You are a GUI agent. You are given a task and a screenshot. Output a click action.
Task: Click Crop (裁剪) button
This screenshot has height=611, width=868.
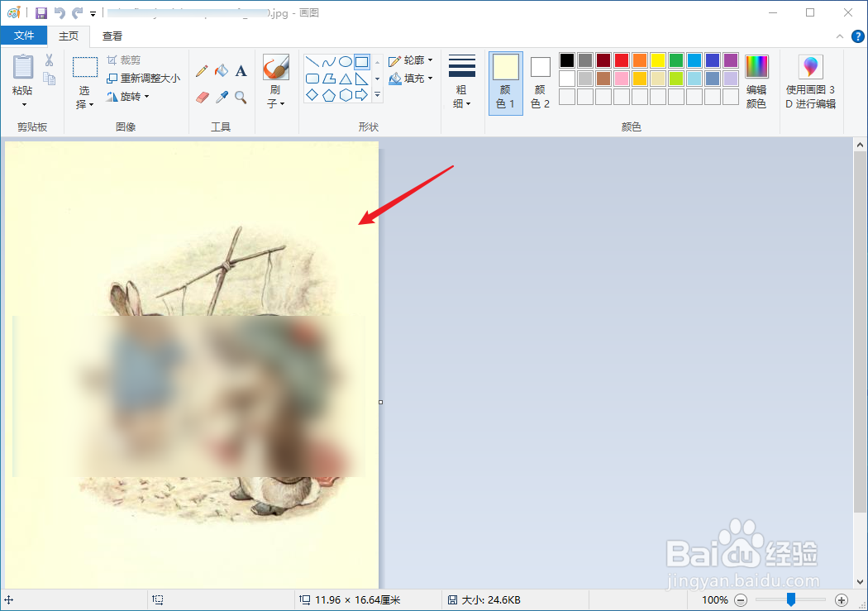click(124, 60)
